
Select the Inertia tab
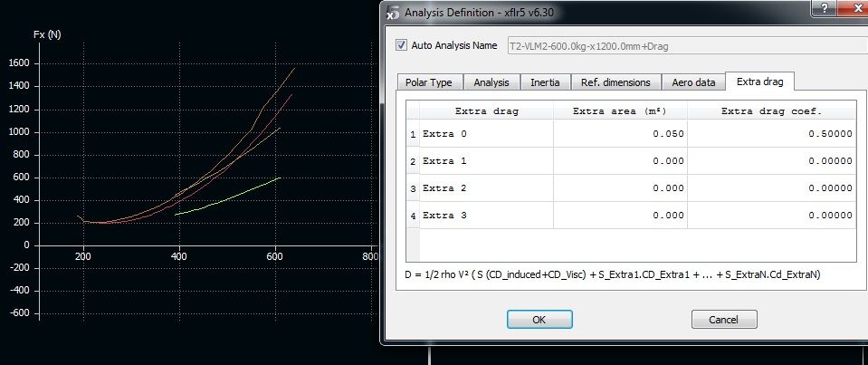(545, 82)
